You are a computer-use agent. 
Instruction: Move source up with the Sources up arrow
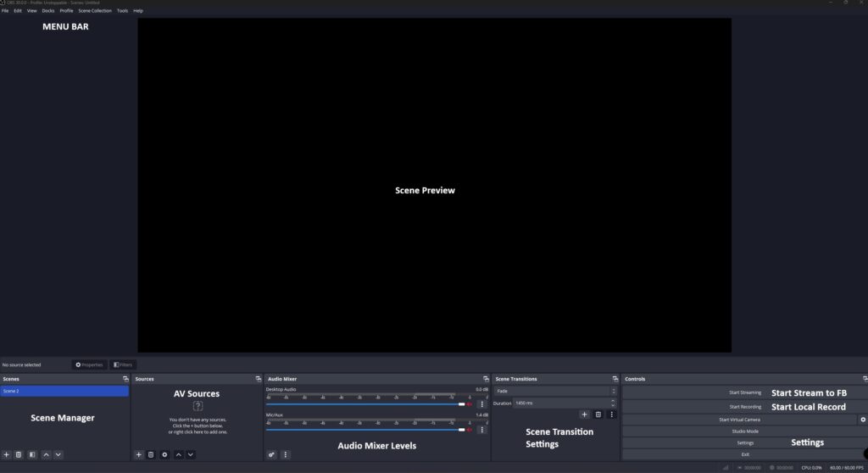178,454
